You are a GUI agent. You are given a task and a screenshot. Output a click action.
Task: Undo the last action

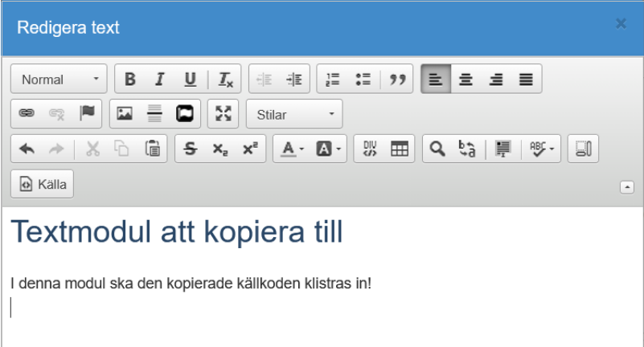click(x=26, y=149)
